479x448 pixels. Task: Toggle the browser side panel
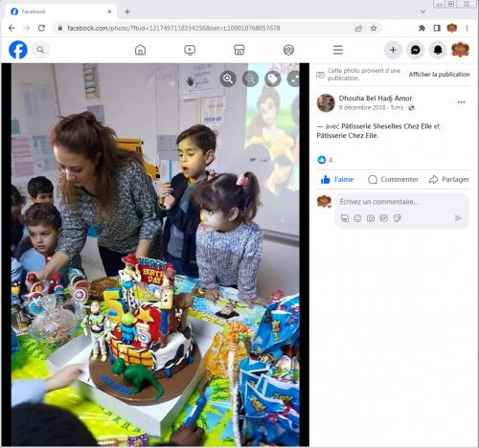click(437, 28)
